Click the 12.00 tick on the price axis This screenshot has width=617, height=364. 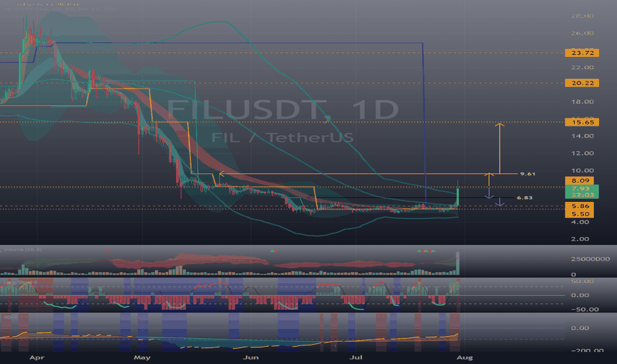583,153
